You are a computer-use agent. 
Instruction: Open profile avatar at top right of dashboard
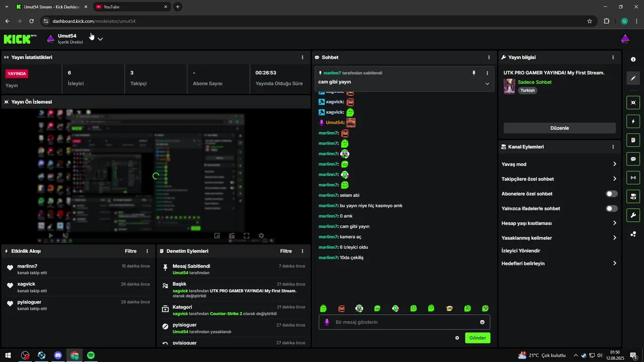pyautogui.click(x=625, y=39)
